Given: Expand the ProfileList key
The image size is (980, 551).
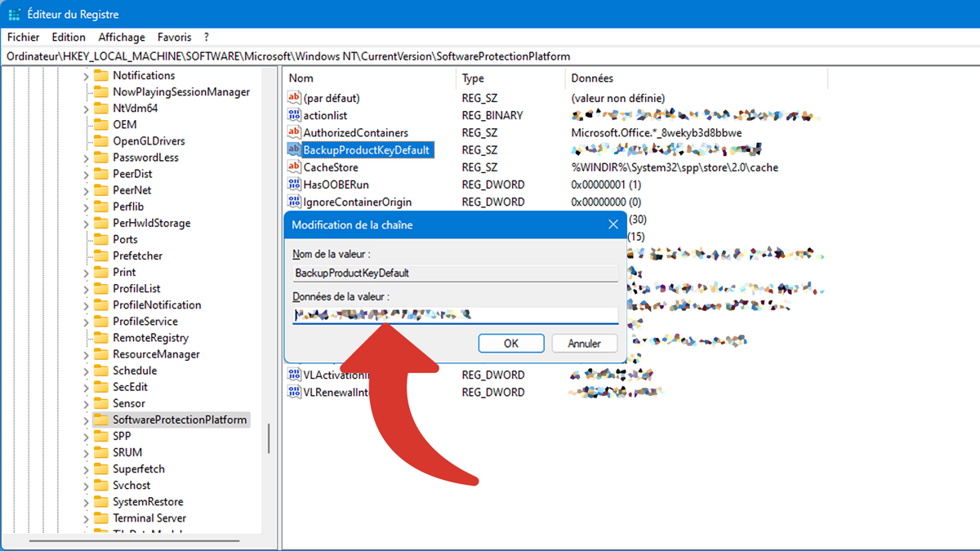Looking at the screenshot, I should point(87,288).
